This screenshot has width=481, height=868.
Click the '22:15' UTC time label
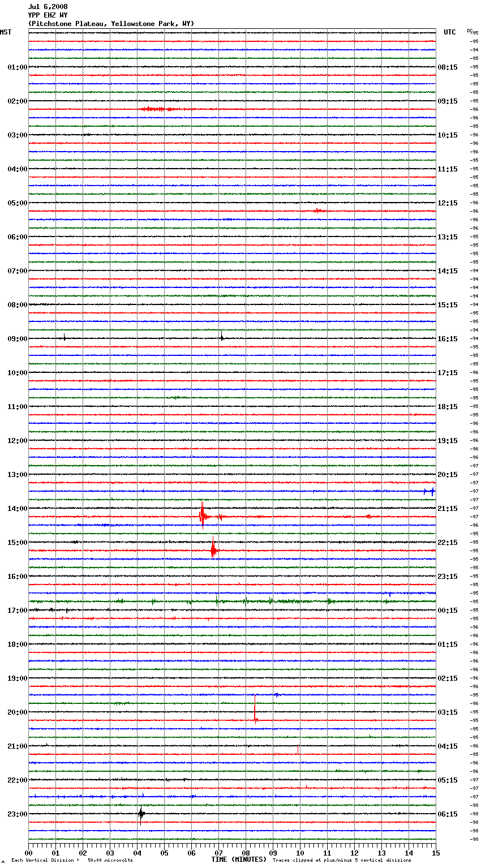click(448, 543)
